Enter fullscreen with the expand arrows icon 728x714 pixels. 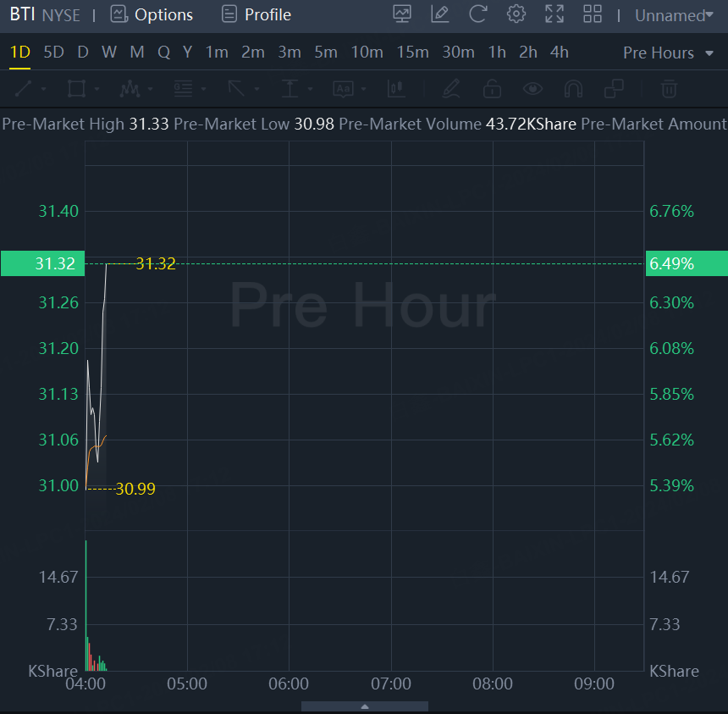pos(554,14)
